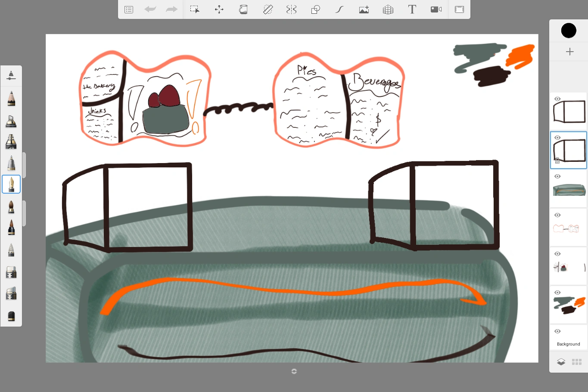Screen dimensions: 588x392
Task: Open the brush settings puck
Action: [11, 76]
